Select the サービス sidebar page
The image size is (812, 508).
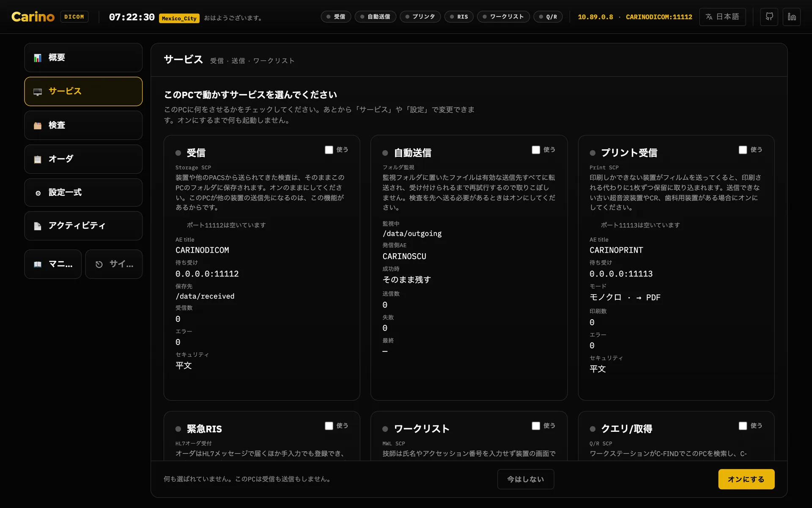83,91
